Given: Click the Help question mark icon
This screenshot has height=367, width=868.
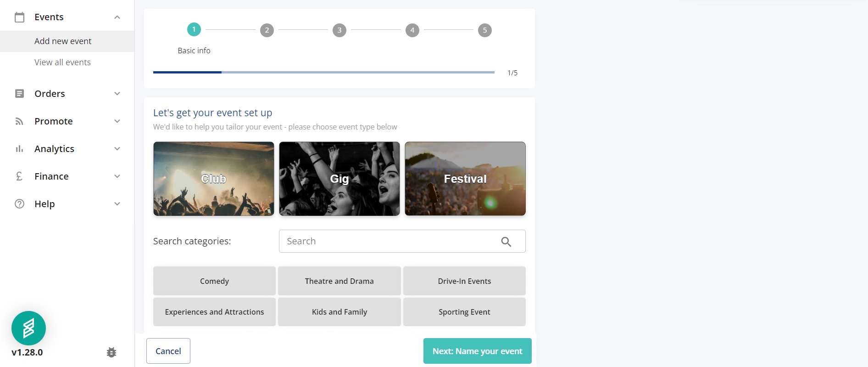Looking at the screenshot, I should point(19,204).
